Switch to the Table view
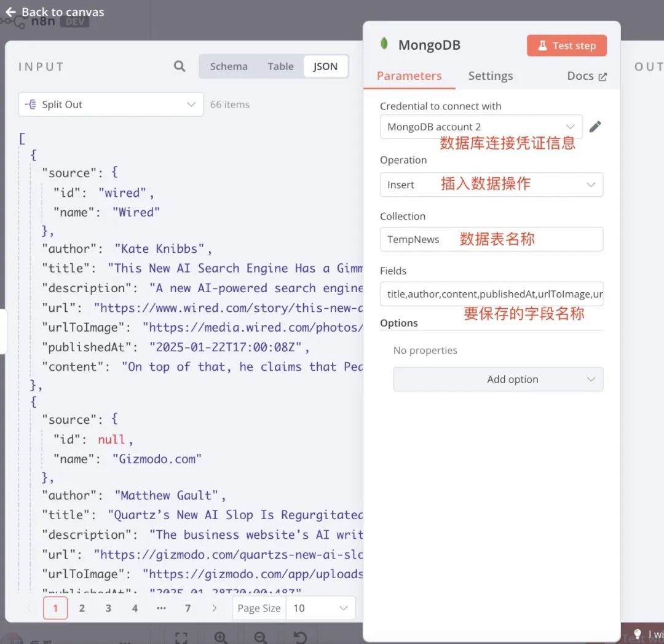The width and height of the screenshot is (664, 644). click(x=280, y=66)
